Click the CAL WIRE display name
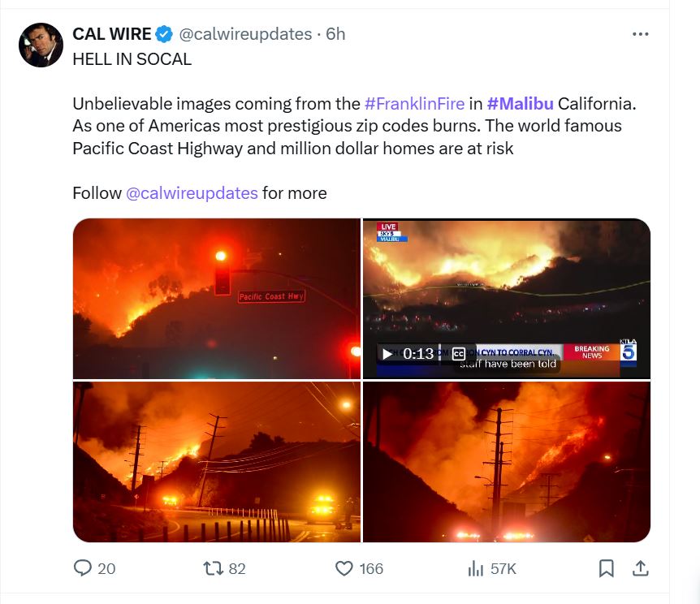700x604 pixels. tap(112, 34)
